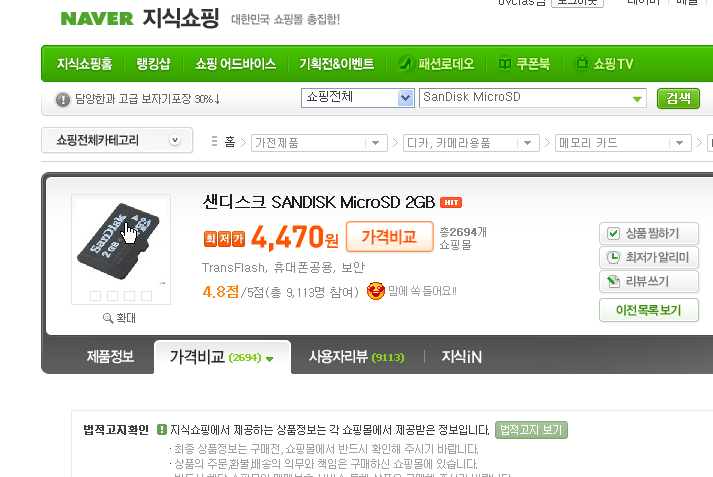Screen dimensions: 713x477
Task: Select the first image indicator square below product
Action: (95, 296)
